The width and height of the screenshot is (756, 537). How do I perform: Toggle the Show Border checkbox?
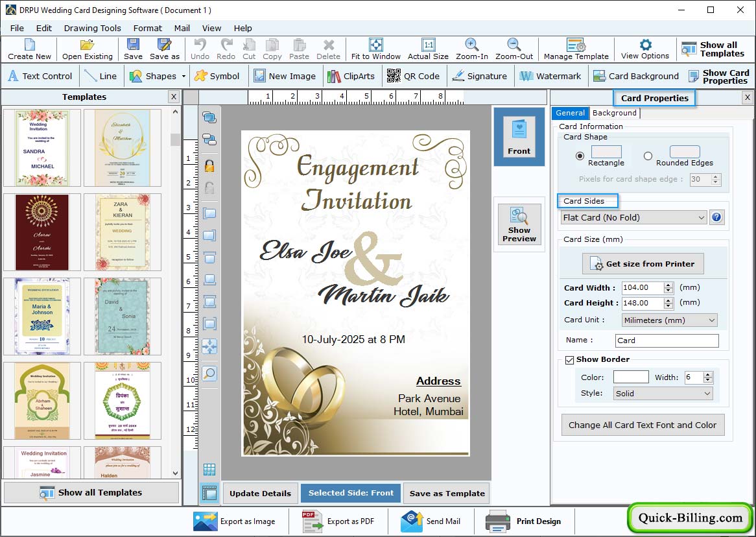point(569,360)
